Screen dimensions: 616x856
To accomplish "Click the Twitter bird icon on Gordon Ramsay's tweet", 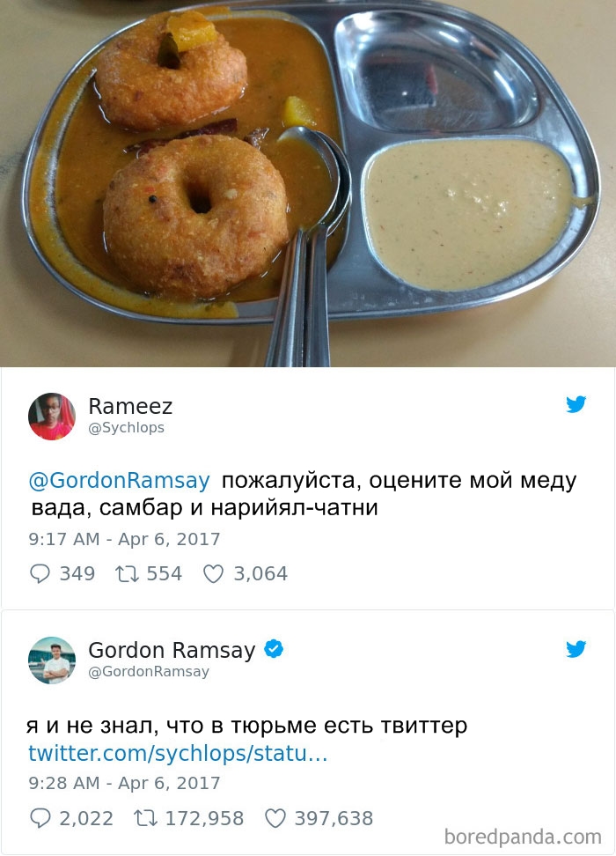I will [x=576, y=648].
